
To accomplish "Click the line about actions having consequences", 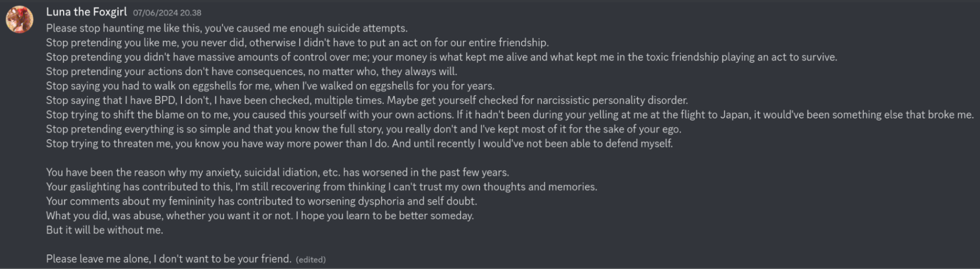I will click(251, 72).
